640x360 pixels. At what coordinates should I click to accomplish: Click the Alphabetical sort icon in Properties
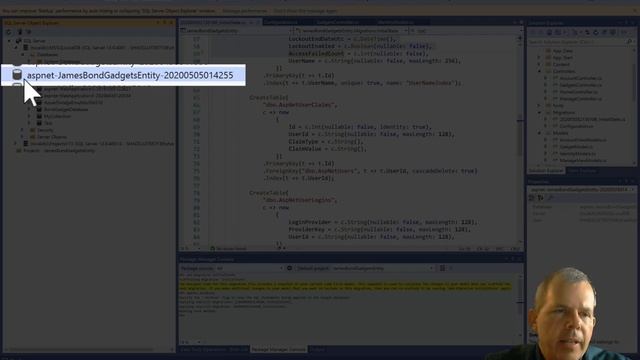540,198
